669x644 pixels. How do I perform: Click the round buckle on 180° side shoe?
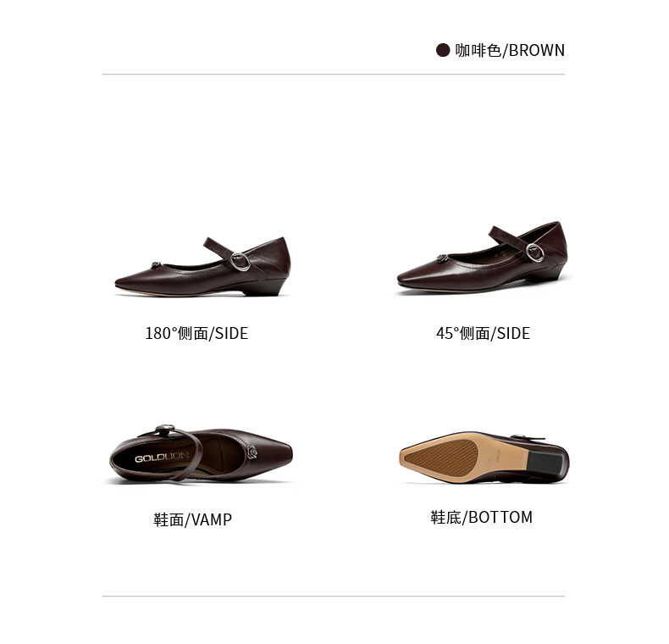coord(241,262)
